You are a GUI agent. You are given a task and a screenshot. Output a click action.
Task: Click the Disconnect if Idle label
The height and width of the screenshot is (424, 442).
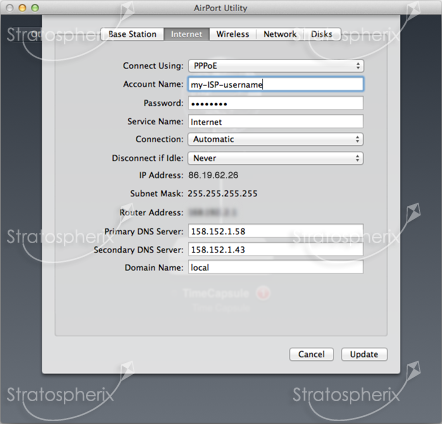147,158
